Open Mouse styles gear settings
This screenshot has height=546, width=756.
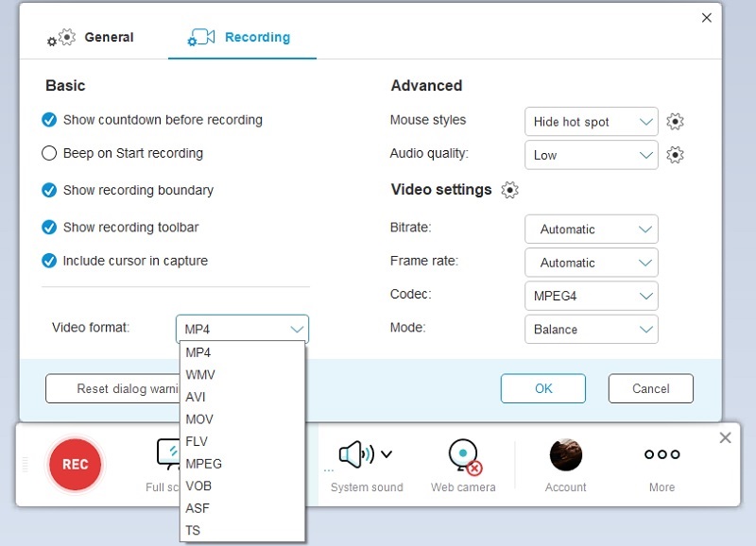coord(675,122)
